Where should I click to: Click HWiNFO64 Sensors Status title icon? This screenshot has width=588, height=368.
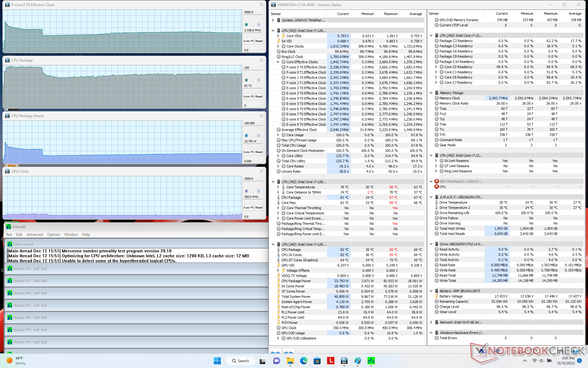[x=273, y=5]
